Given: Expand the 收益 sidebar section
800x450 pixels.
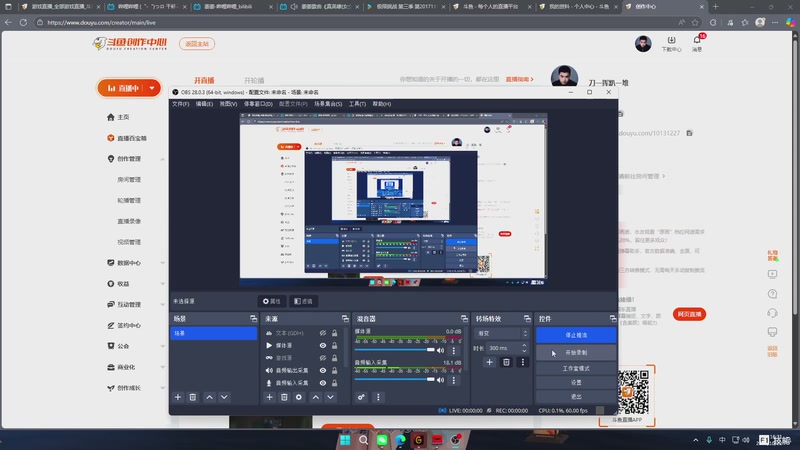Looking at the screenshot, I should pos(163,284).
